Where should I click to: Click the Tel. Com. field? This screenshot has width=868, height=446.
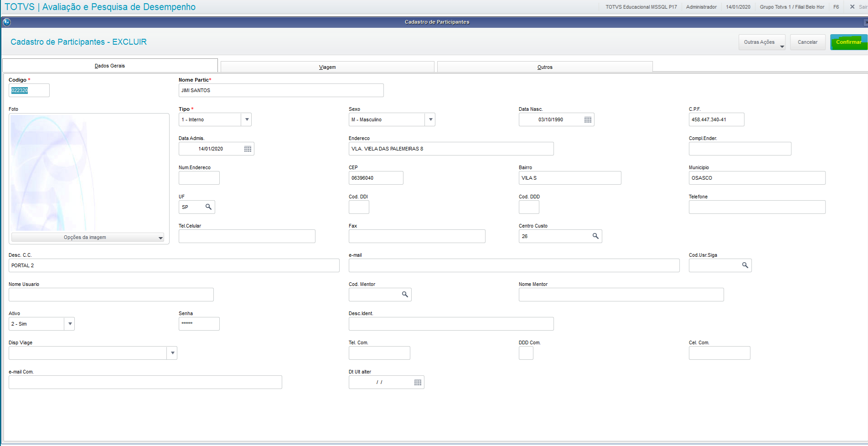pos(379,353)
